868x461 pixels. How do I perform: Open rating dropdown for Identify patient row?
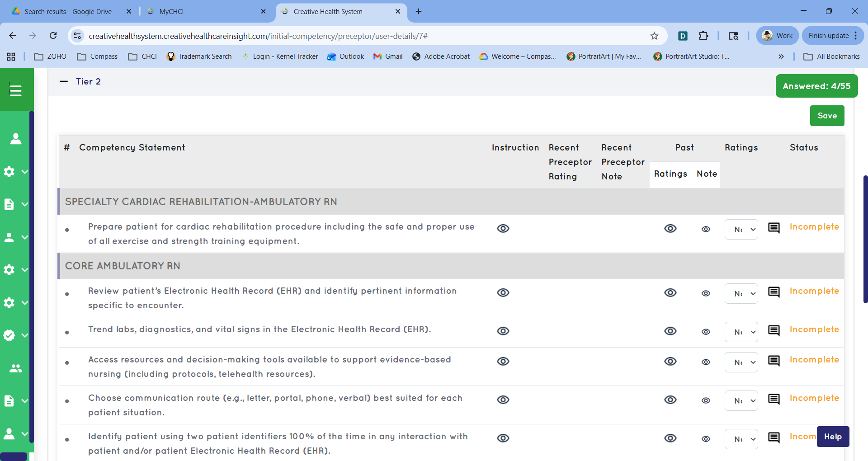[x=741, y=439]
